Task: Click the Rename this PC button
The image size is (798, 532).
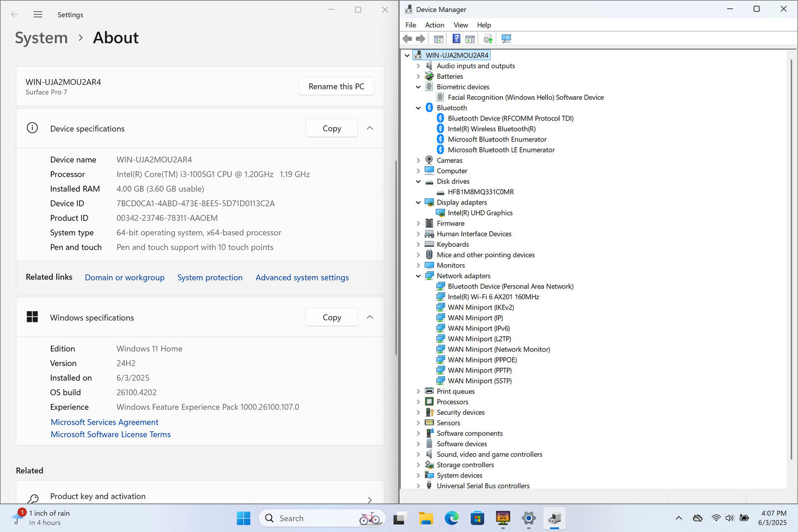Action: [x=336, y=86]
